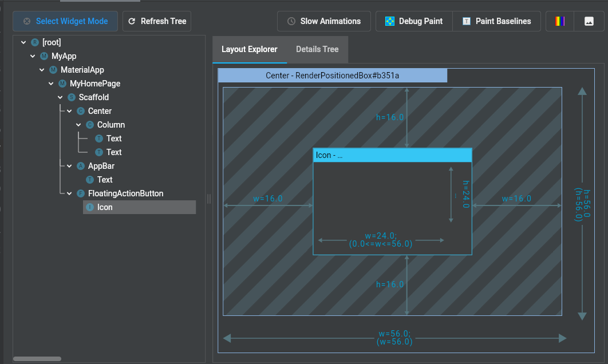Collapse the MyHomePage tree node

click(x=52, y=84)
